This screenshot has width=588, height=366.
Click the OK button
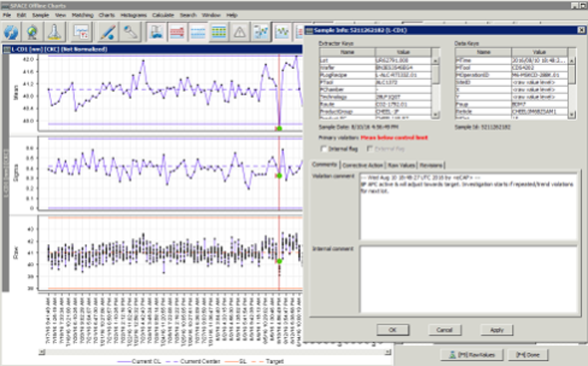(x=393, y=330)
